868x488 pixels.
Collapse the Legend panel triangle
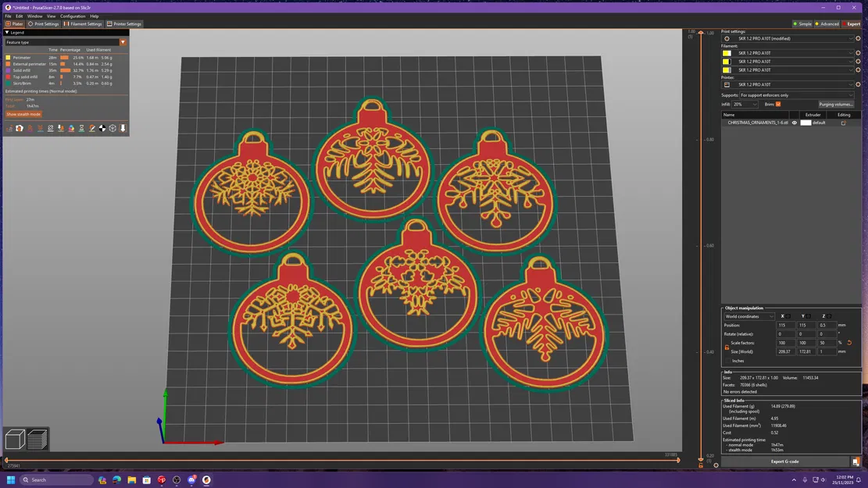pos(7,33)
